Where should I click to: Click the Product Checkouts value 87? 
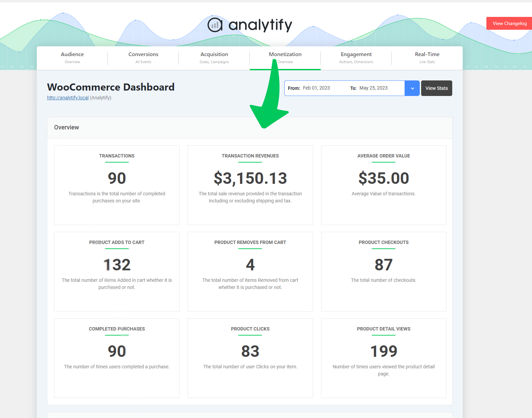[x=384, y=265]
